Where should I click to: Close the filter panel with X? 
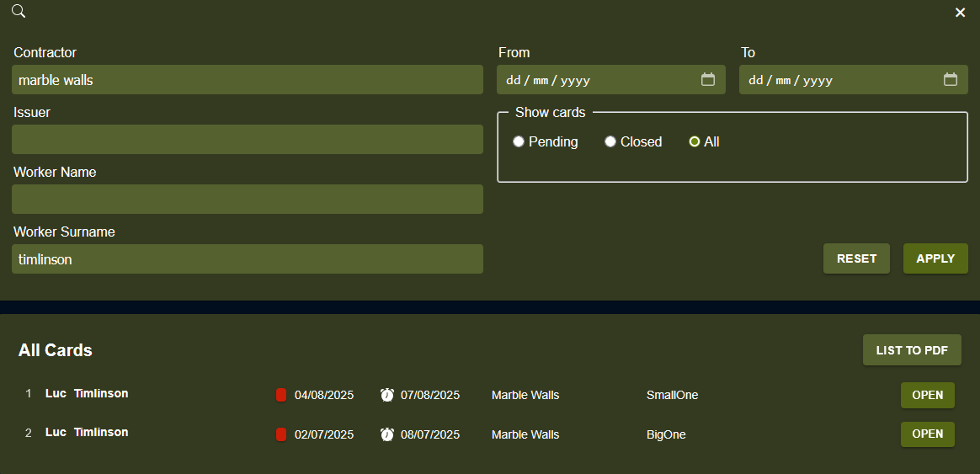click(960, 13)
